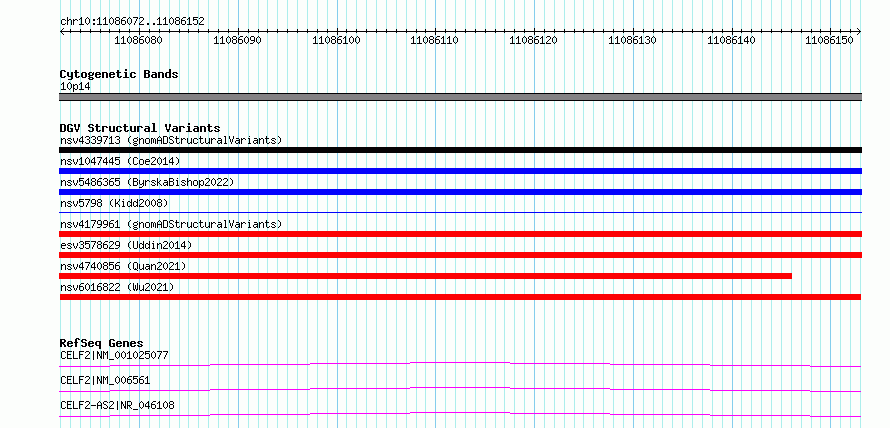Open variant label nsv4740856 (Quan2021)

[x=123, y=266]
